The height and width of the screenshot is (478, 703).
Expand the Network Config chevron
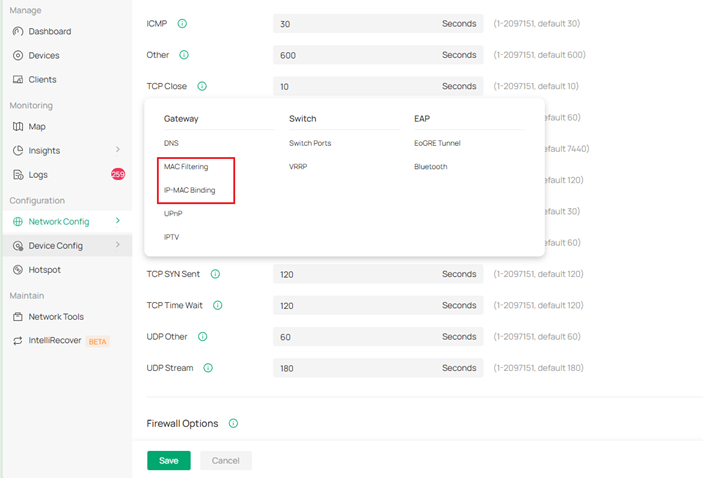point(117,221)
